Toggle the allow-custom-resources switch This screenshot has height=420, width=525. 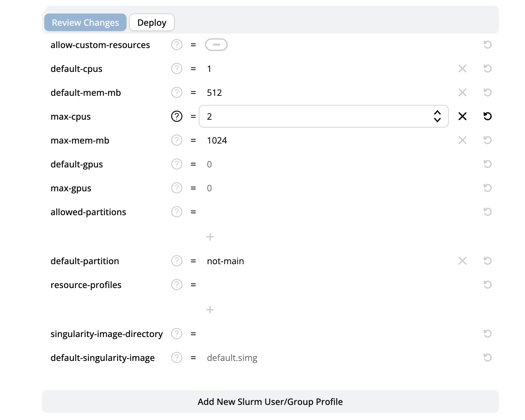pos(216,45)
